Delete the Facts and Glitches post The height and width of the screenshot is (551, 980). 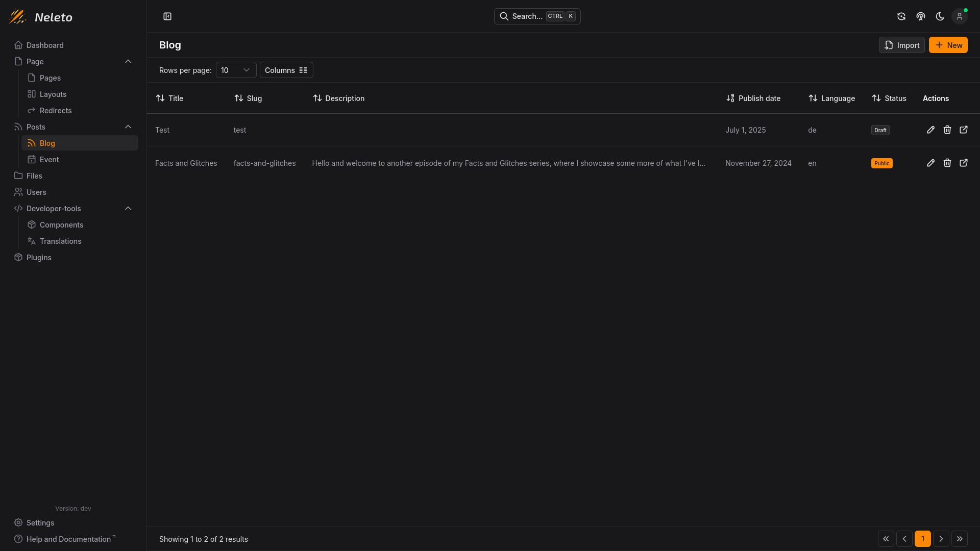[x=947, y=163]
